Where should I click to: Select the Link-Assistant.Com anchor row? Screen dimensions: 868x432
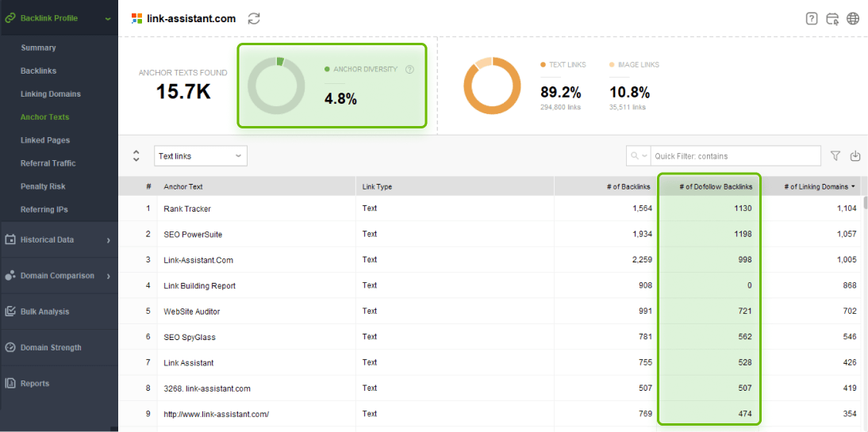(490, 259)
